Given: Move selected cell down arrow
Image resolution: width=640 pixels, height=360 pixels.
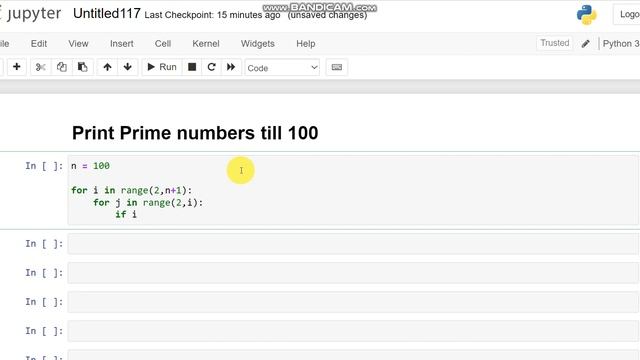Looking at the screenshot, I should click(x=128, y=67).
